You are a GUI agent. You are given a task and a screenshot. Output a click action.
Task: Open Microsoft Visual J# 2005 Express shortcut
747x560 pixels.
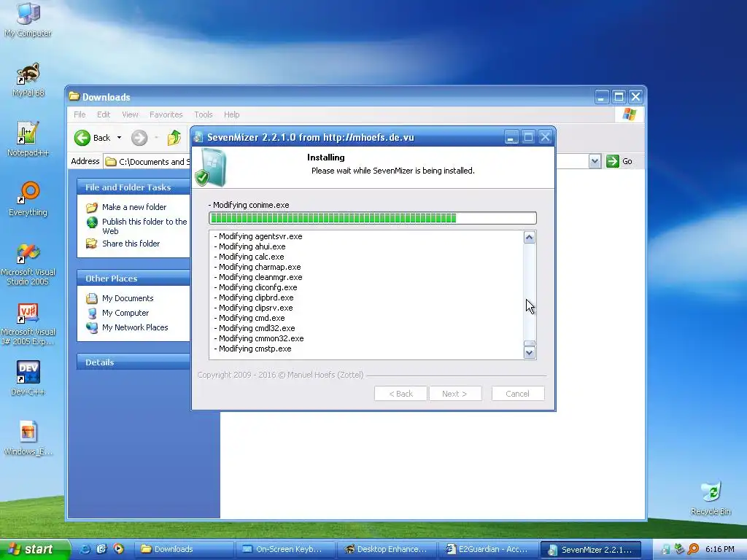pos(28,324)
